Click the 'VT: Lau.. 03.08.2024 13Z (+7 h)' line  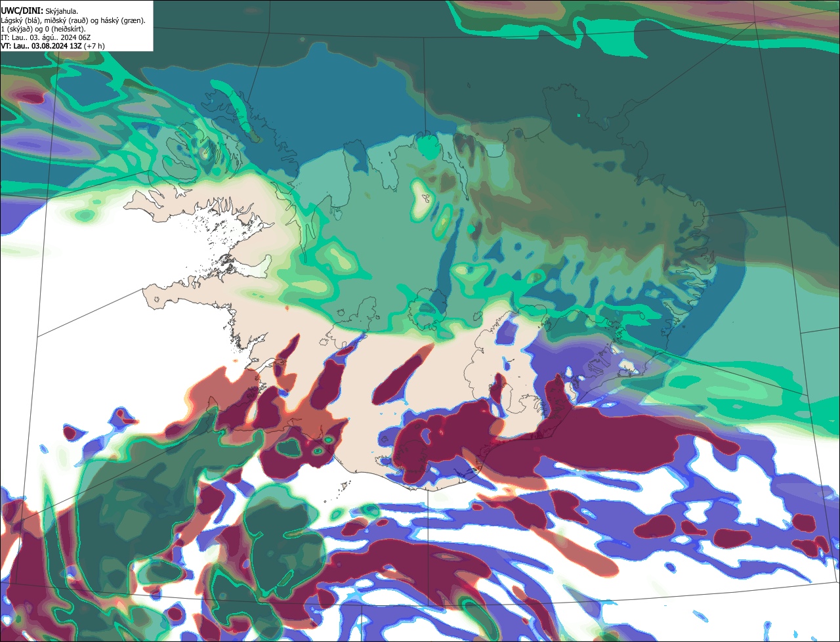point(52,46)
